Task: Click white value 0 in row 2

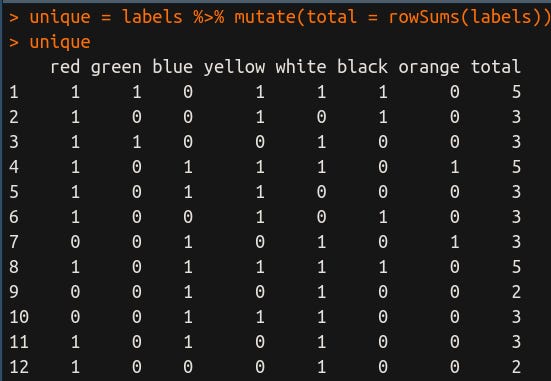Action: click(322, 117)
